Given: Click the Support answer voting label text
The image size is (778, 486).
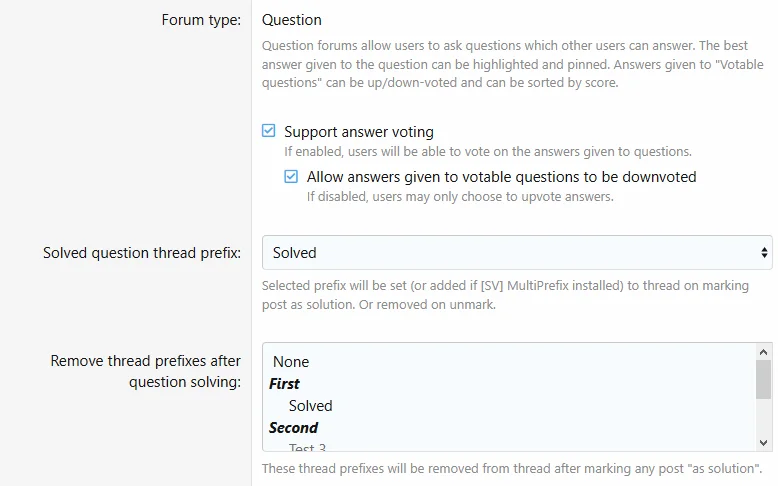Looking at the screenshot, I should (x=358, y=131).
